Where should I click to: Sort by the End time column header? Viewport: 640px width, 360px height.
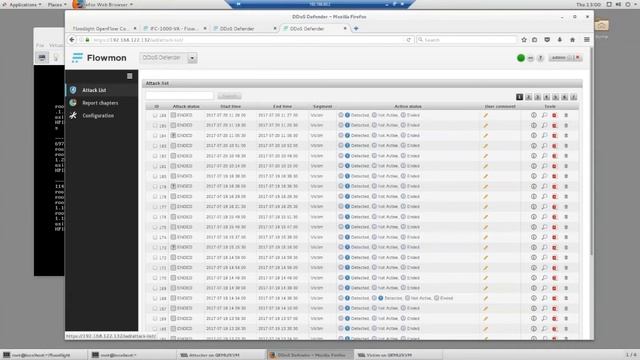coord(282,107)
